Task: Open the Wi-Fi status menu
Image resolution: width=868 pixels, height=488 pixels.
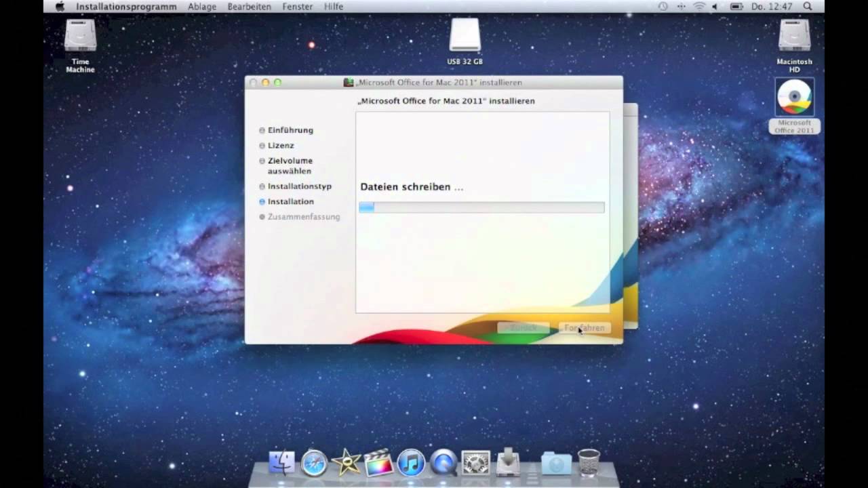Action: click(x=699, y=6)
